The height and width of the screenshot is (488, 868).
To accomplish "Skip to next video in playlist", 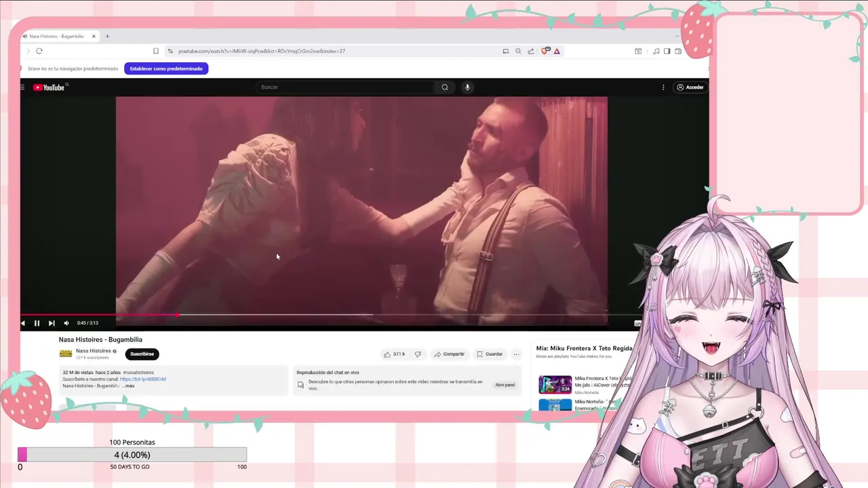I will tap(52, 323).
